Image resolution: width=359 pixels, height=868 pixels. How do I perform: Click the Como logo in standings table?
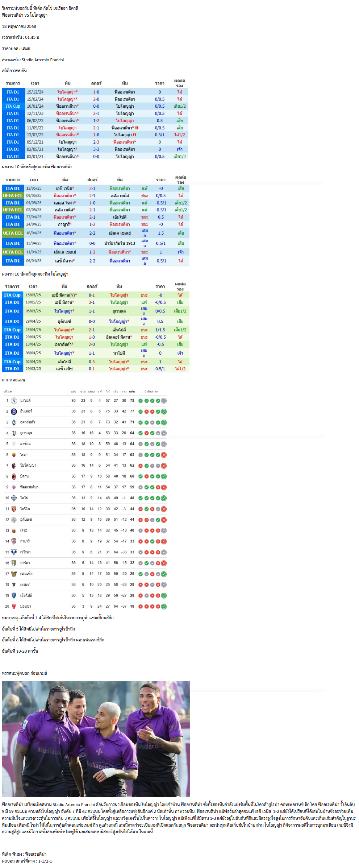14,498
